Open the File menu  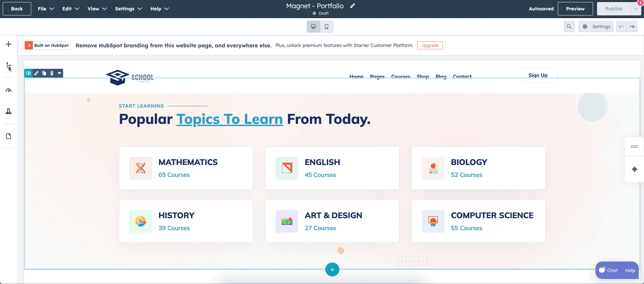click(x=45, y=9)
